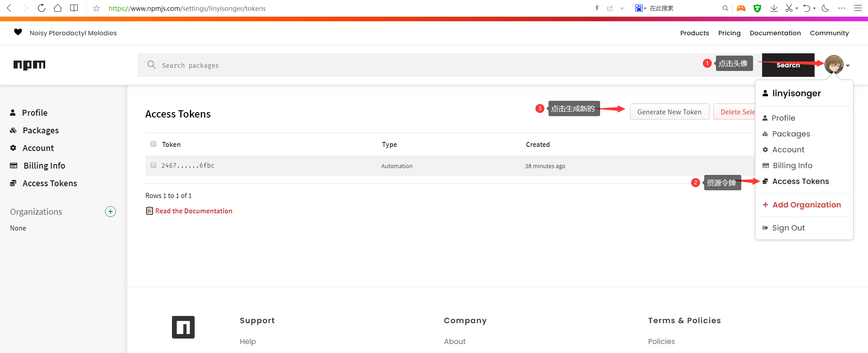Select Account in the avatar dropdown

coord(788,150)
